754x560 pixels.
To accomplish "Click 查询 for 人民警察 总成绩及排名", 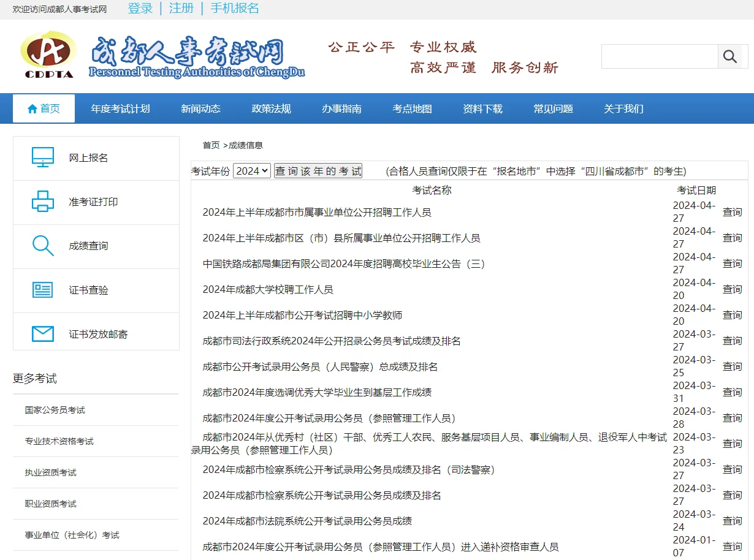I will click(732, 366).
